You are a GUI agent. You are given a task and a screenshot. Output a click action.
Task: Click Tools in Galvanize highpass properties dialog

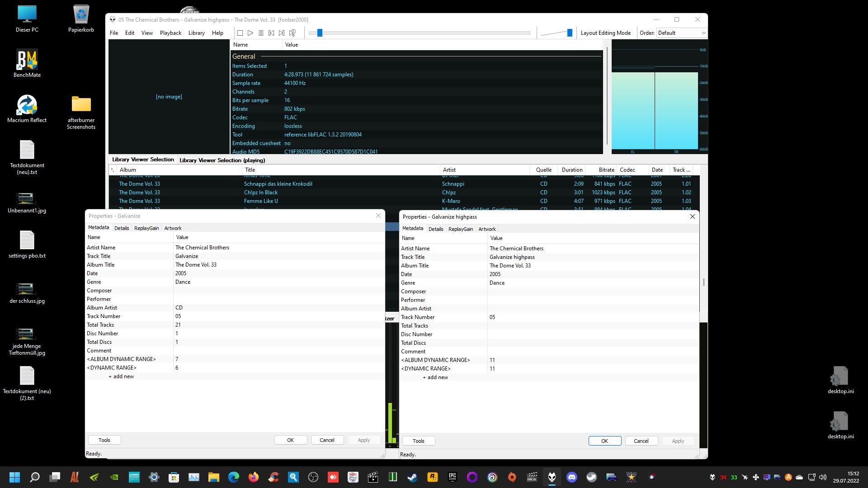(x=419, y=441)
